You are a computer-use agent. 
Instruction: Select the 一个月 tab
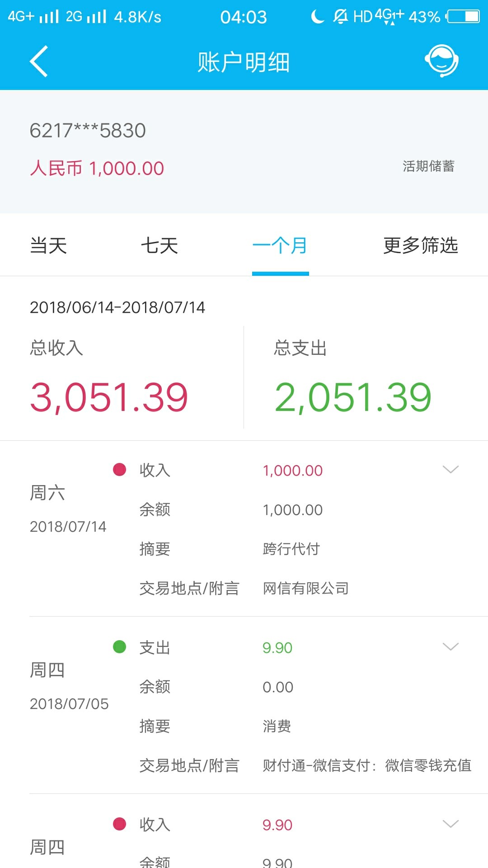pos(280,246)
